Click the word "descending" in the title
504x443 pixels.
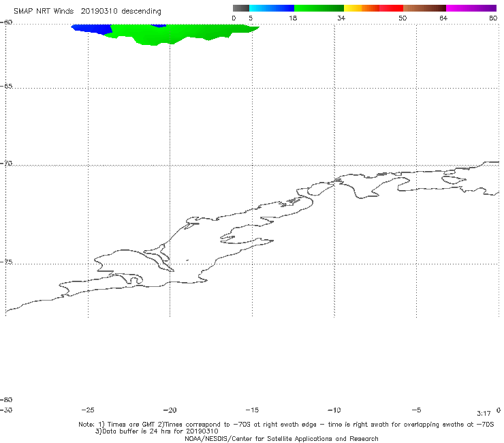pos(142,12)
